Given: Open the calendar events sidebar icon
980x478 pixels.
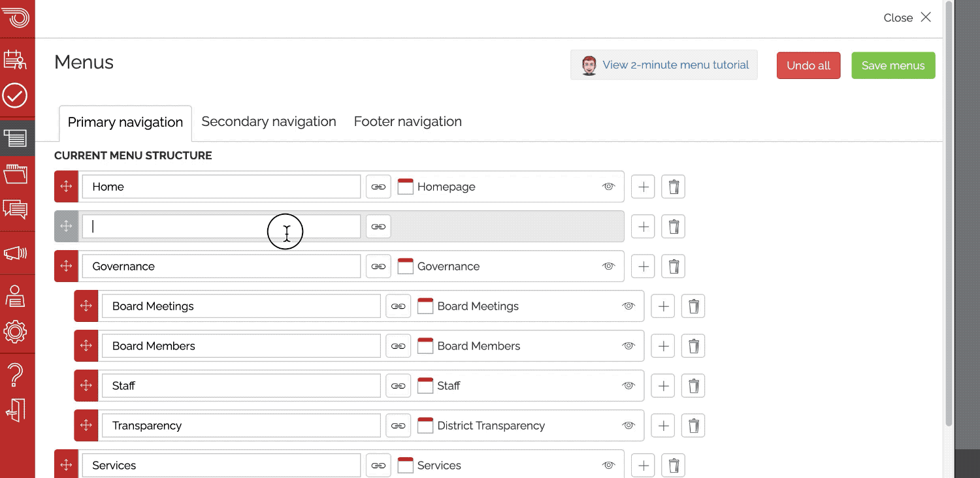Looking at the screenshot, I should 15,59.
